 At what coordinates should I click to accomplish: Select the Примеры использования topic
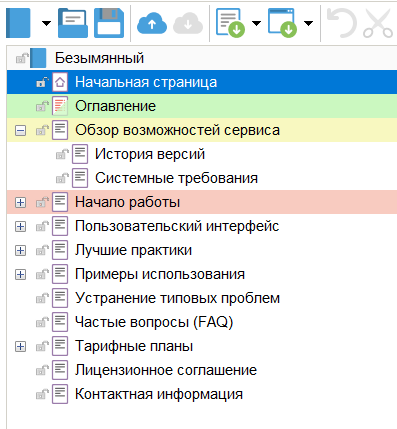(160, 274)
